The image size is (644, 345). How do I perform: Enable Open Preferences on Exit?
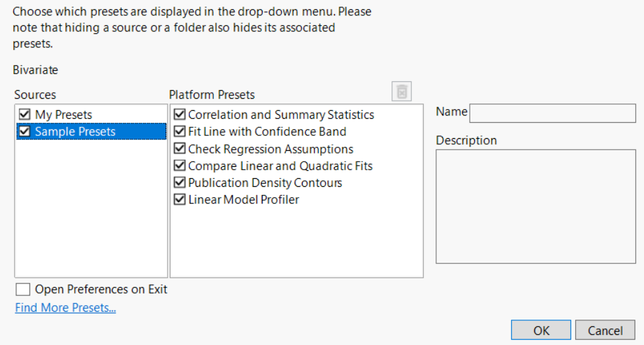pyautogui.click(x=23, y=290)
